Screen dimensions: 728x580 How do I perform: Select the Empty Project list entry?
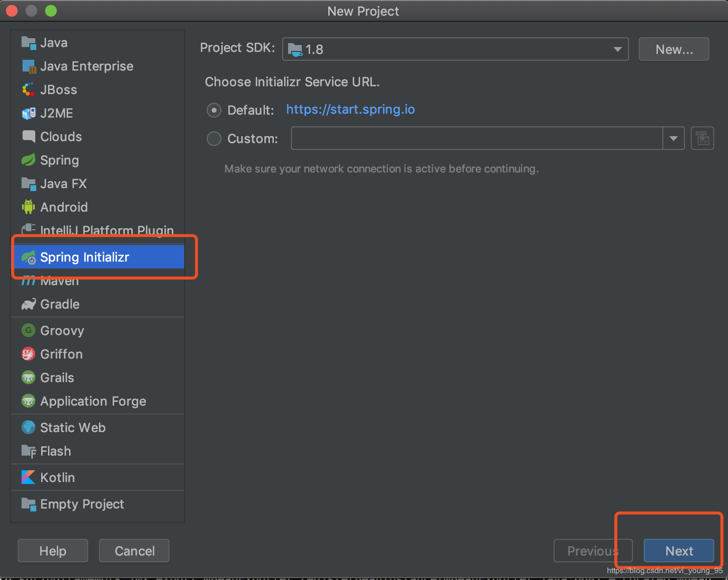point(98,504)
